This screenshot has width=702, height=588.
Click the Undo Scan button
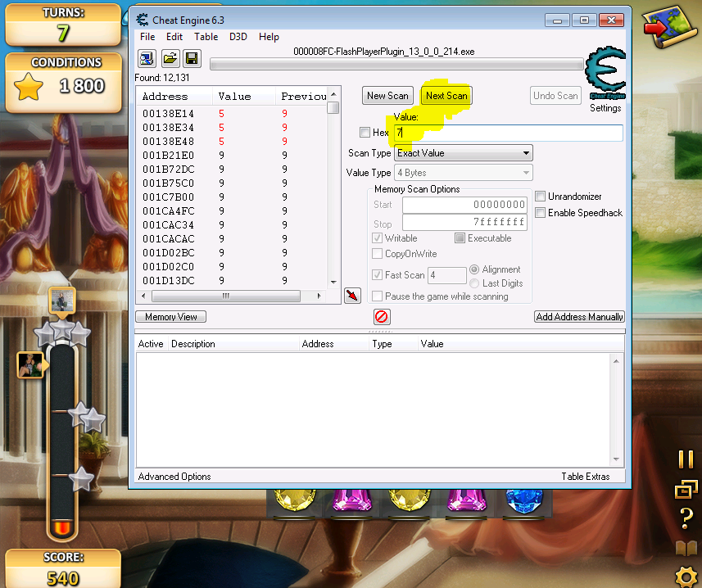(x=555, y=96)
